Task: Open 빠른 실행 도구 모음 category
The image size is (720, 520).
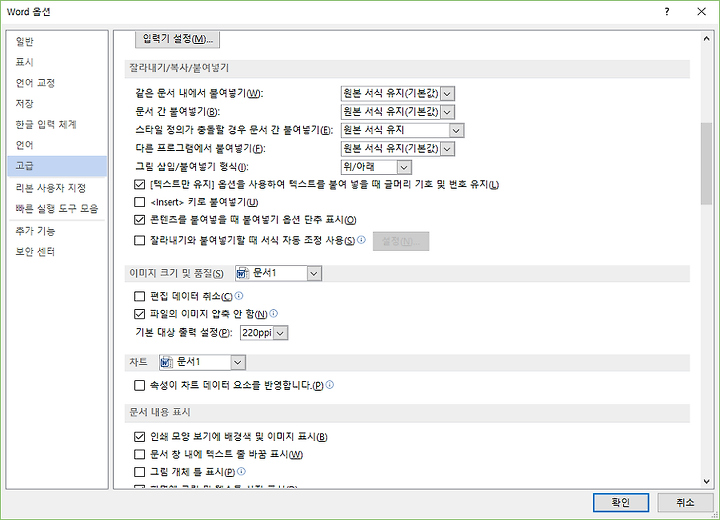Action: pyautogui.click(x=57, y=208)
